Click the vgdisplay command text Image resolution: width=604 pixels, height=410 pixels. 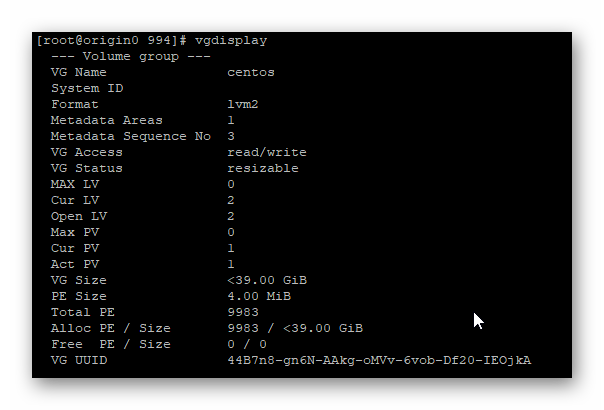pyautogui.click(x=231, y=41)
